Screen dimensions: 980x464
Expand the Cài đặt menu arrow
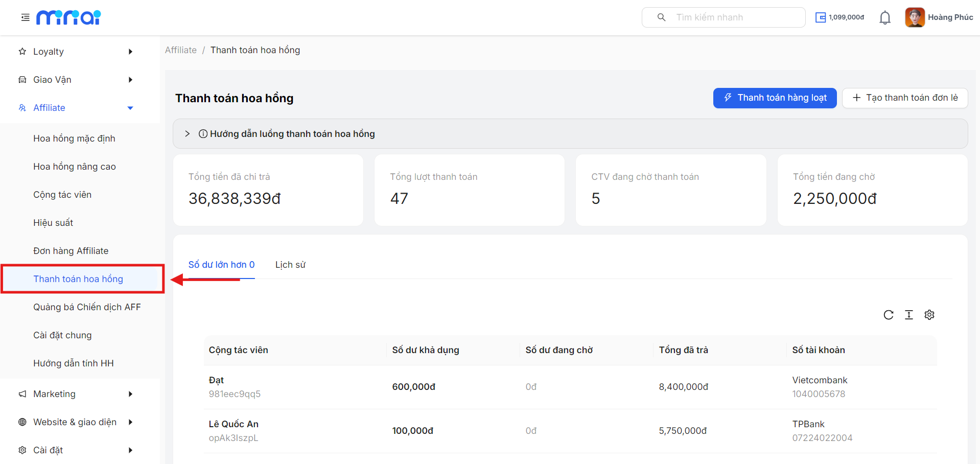tap(130, 450)
